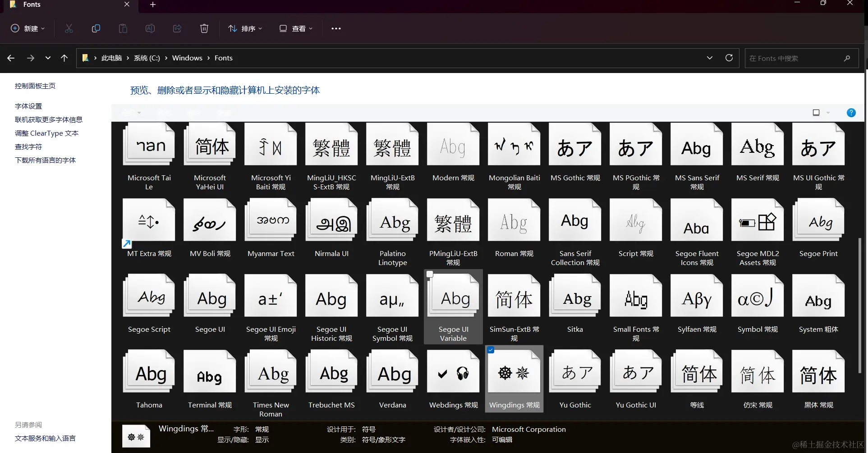
Task: Check the Segoe UI Variable font checkbox
Action: pos(430,274)
